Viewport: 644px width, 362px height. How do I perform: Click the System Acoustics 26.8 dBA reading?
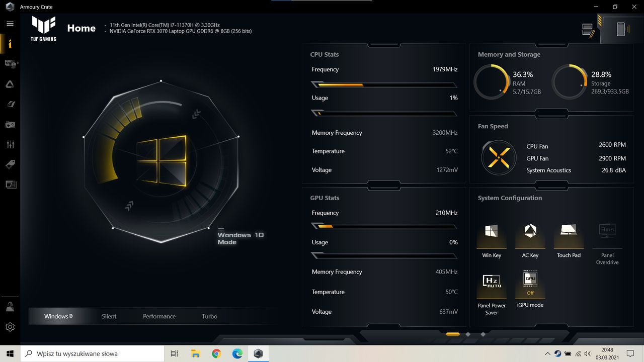(614, 170)
